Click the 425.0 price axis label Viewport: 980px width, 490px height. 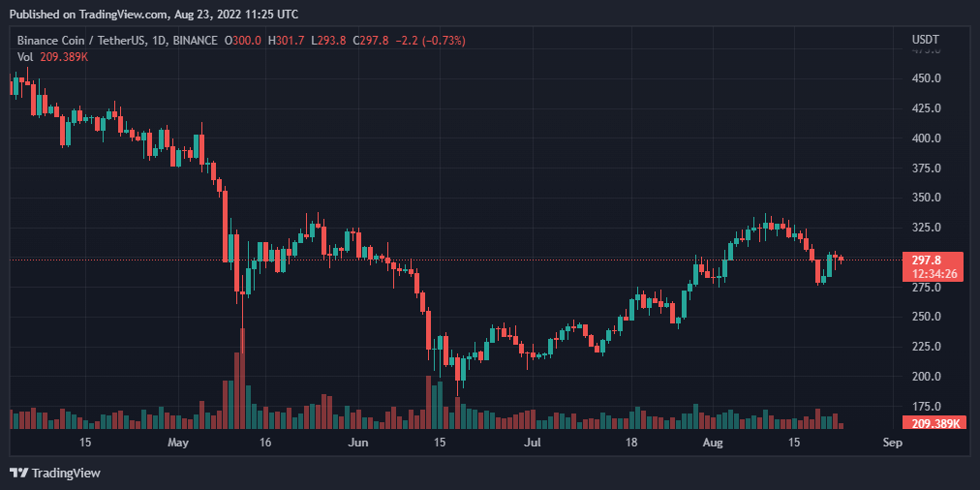coord(926,108)
